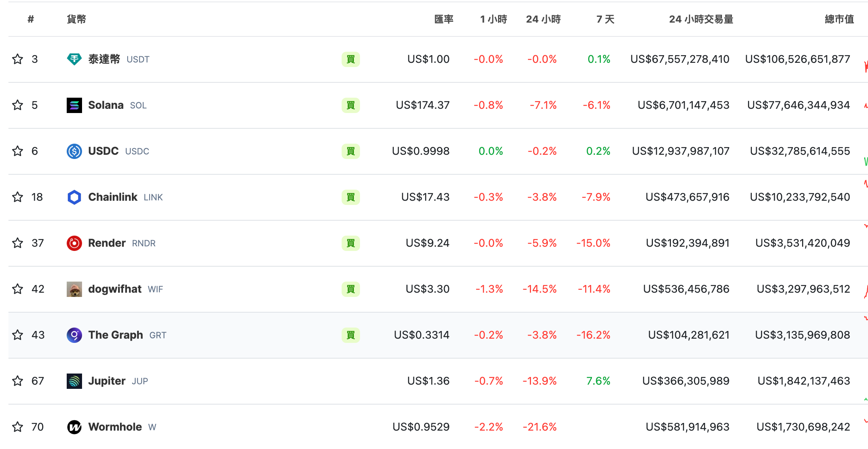
Task: Add Wormhole to favorites with star
Action: point(18,427)
